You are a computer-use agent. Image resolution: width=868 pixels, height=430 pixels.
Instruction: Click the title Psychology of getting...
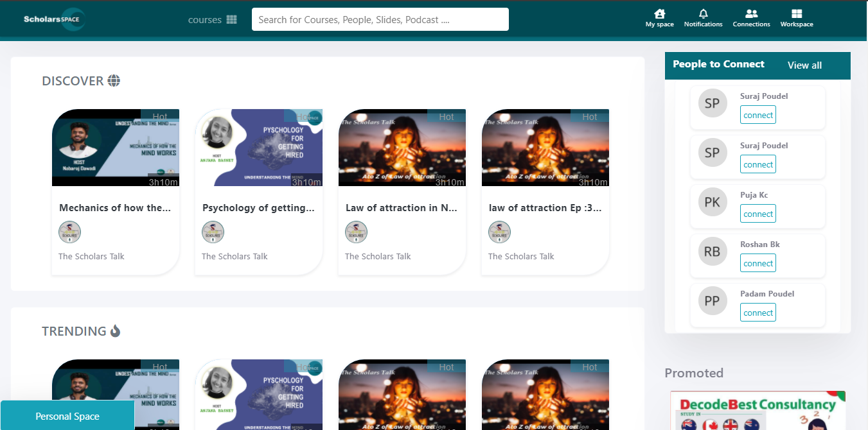click(x=259, y=208)
